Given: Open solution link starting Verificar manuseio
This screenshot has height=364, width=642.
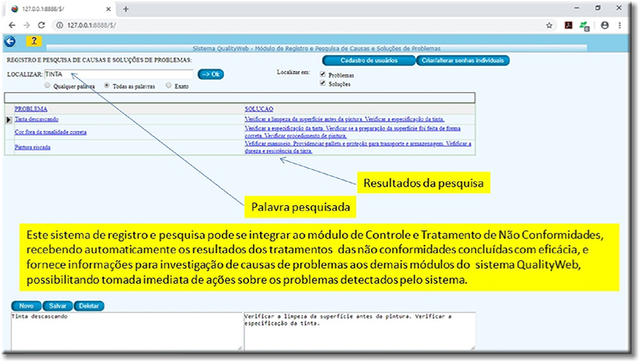Looking at the screenshot, I should pyautogui.click(x=358, y=147).
